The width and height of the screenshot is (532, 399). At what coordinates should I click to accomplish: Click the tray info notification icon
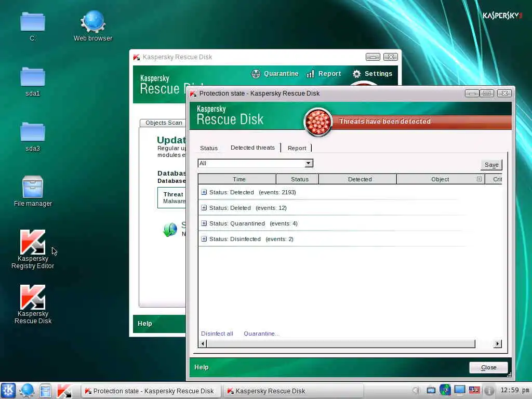pyautogui.click(x=489, y=391)
